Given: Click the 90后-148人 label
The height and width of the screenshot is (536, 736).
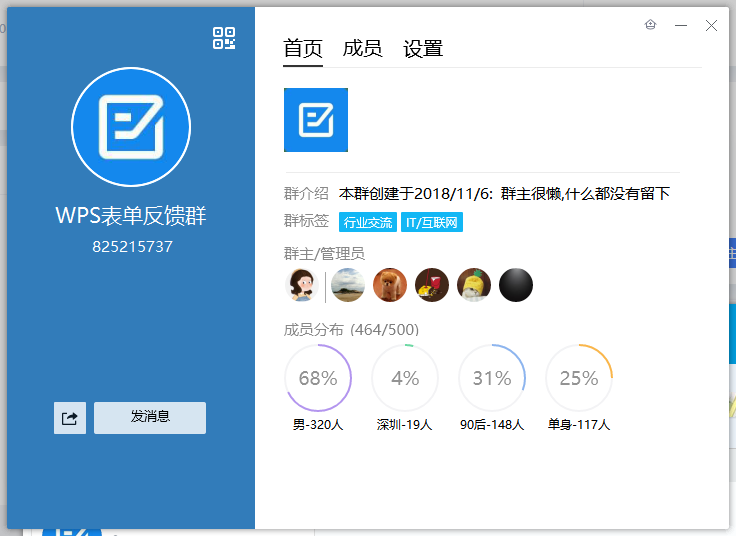Looking at the screenshot, I should [x=492, y=425].
